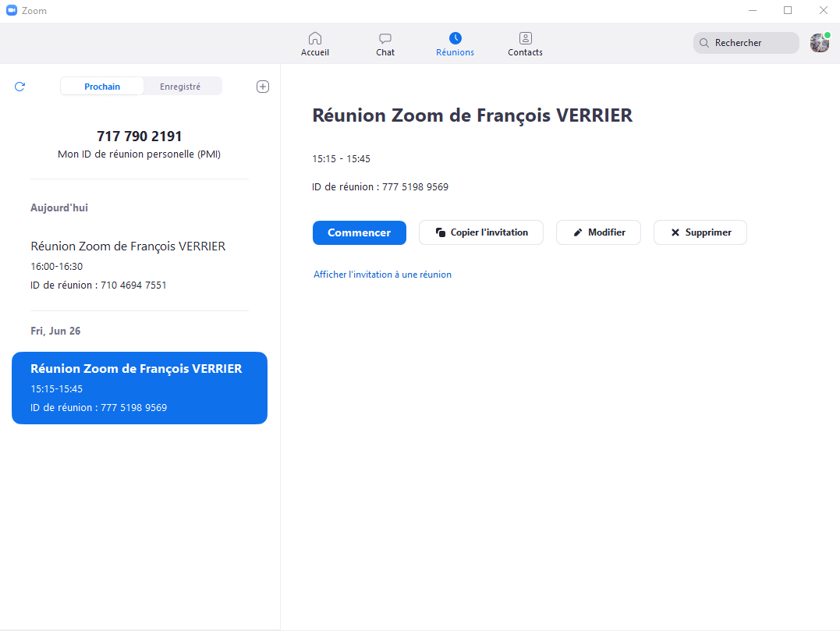Viewport: 840px width, 631px height.
Task: Click Copier l'invitation button
Action: click(481, 232)
